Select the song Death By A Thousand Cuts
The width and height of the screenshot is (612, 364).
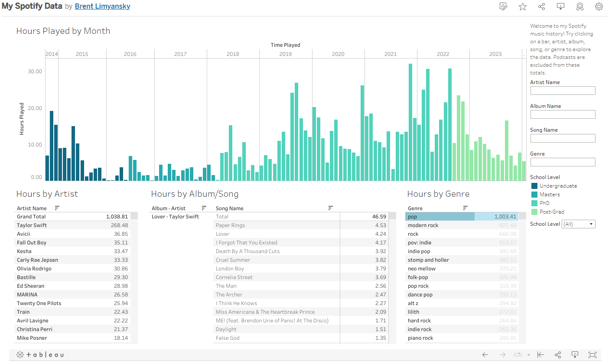(301, 251)
